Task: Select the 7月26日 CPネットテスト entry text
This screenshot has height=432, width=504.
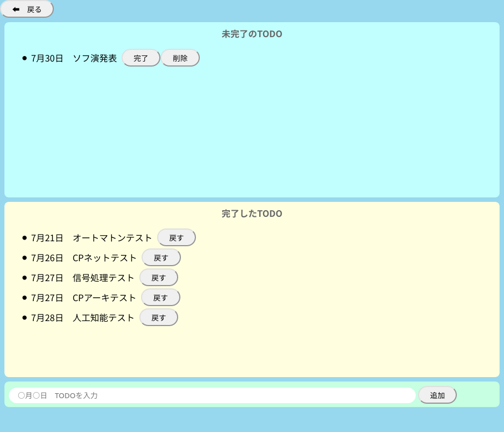Action: coord(84,258)
